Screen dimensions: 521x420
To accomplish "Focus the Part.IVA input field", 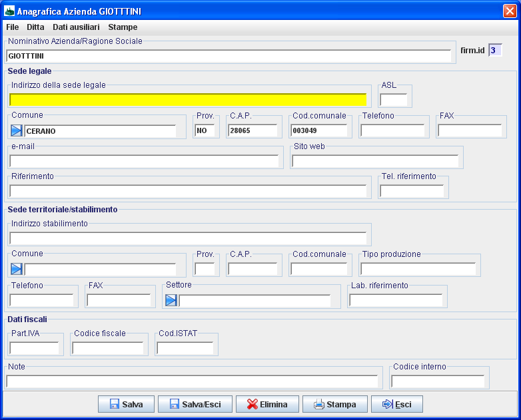I will 34,347.
